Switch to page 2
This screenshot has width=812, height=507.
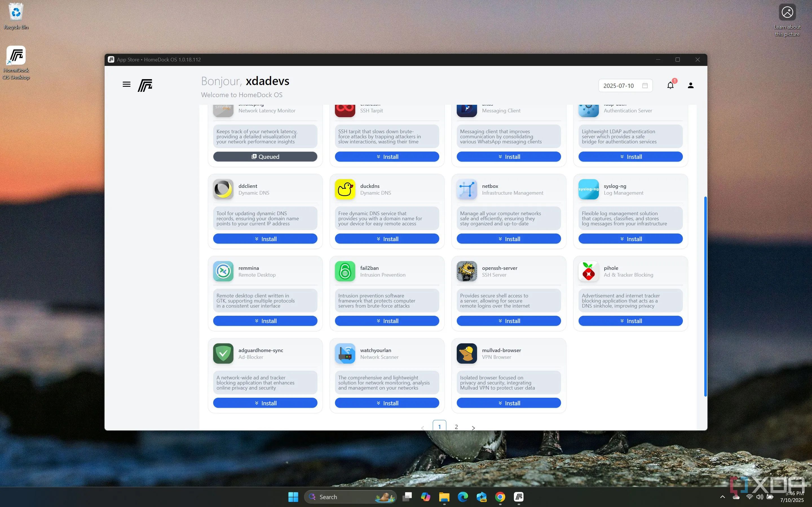pyautogui.click(x=456, y=427)
